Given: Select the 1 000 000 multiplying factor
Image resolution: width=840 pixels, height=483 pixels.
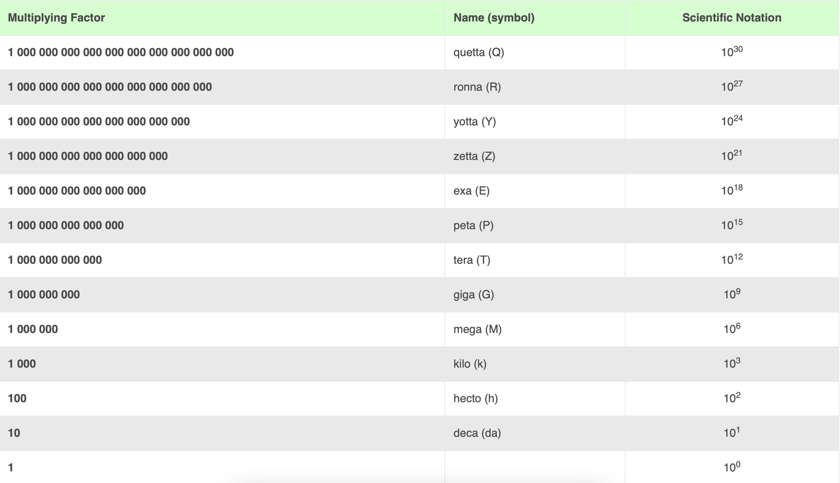Looking at the screenshot, I should 33,329.
